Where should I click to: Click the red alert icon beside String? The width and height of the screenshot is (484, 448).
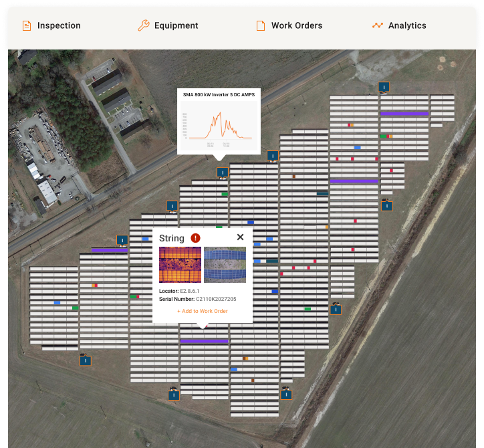tap(195, 238)
